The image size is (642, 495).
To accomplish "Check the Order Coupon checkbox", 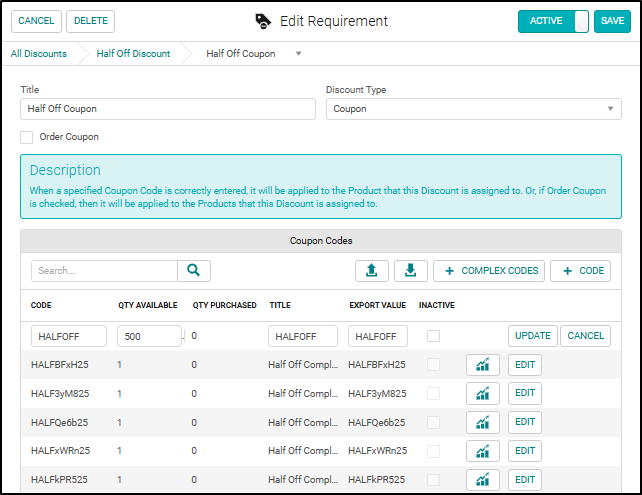I will [x=27, y=137].
